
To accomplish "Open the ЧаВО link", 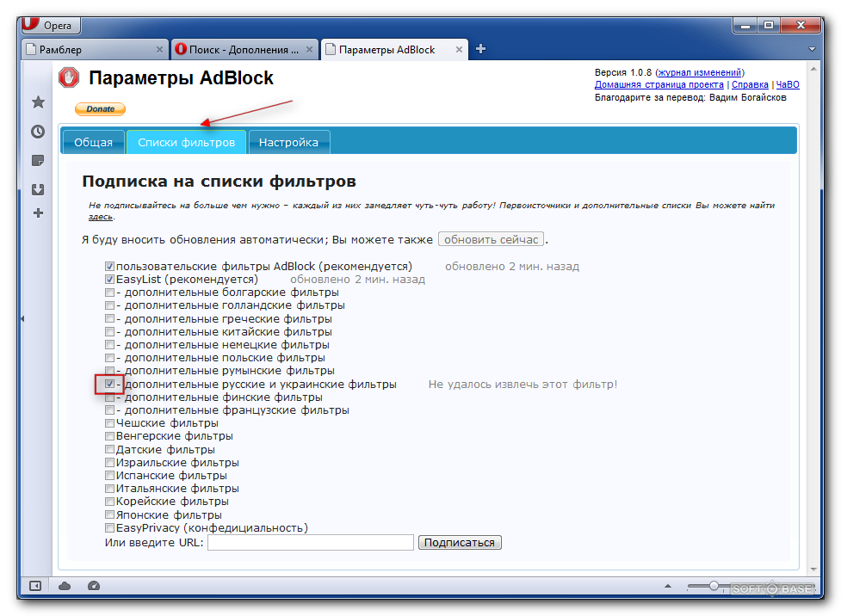I will (788, 84).
